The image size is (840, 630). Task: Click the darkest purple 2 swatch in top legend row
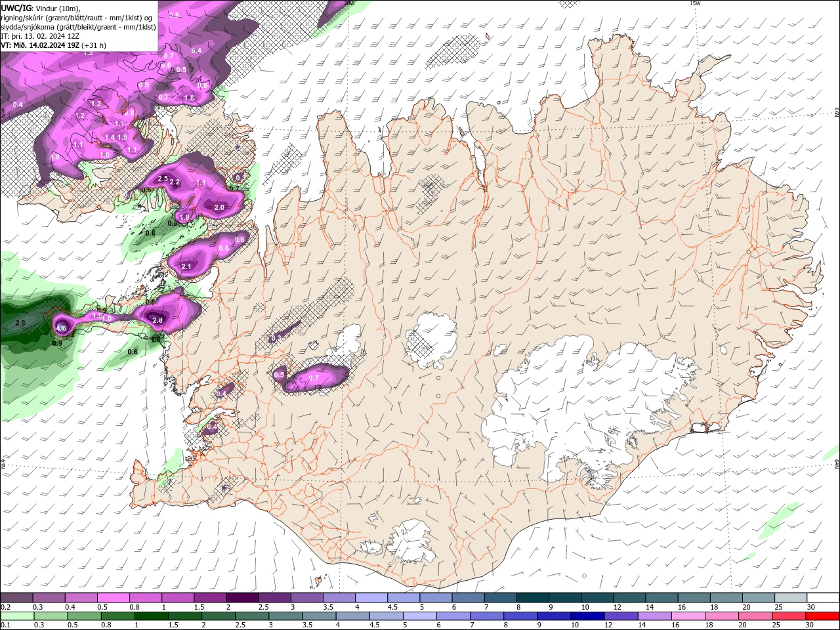pos(242,598)
